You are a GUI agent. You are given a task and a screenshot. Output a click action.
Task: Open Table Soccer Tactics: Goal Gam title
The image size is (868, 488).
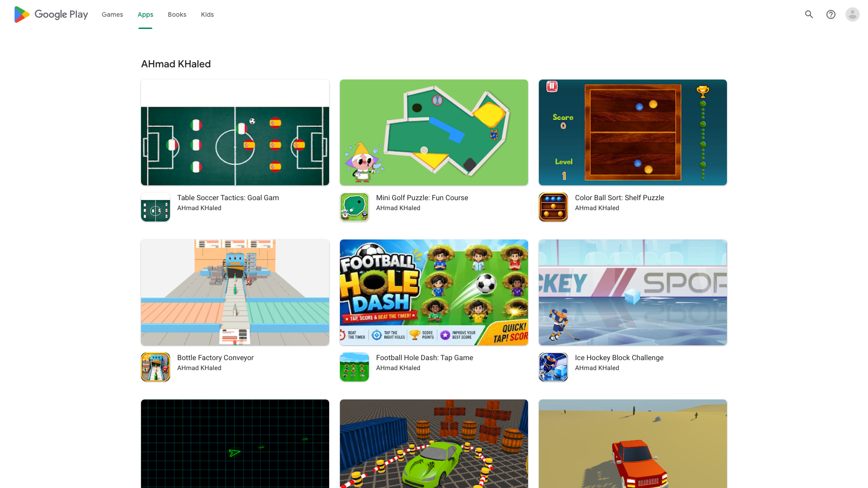tap(228, 198)
